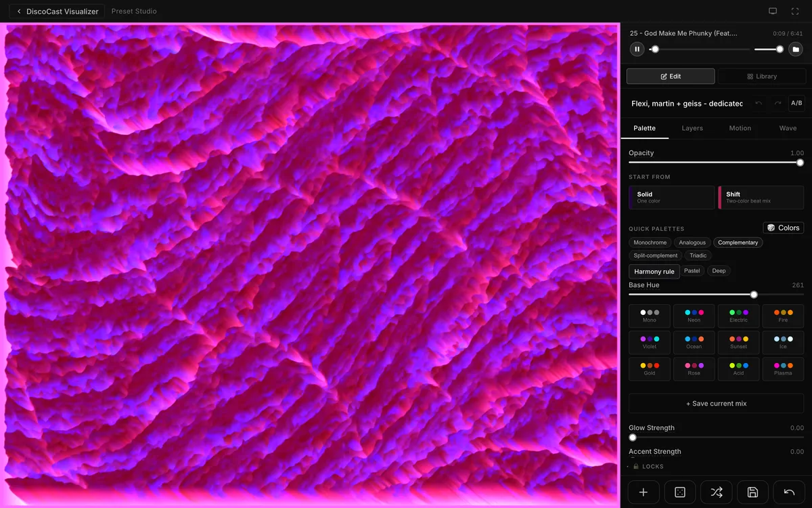Screen dimensions: 812x508
Task: Click the preset name starting 'Flexi, martin + geiss'
Action: coord(687,104)
